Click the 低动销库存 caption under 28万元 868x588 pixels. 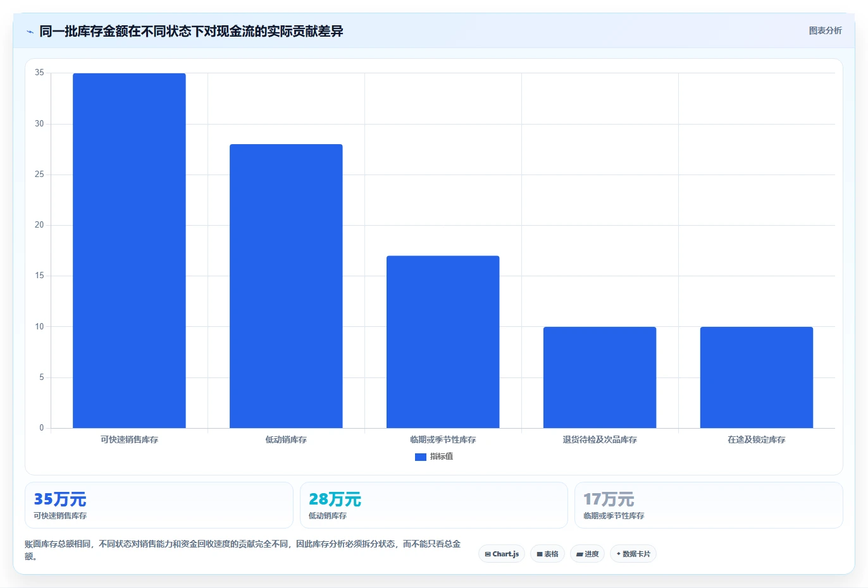[x=328, y=516]
